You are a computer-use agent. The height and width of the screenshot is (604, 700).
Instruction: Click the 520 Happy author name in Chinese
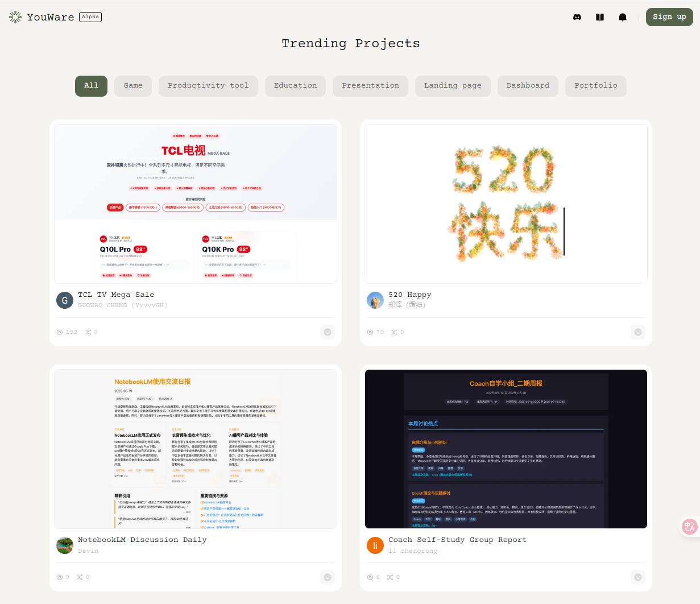407,305
